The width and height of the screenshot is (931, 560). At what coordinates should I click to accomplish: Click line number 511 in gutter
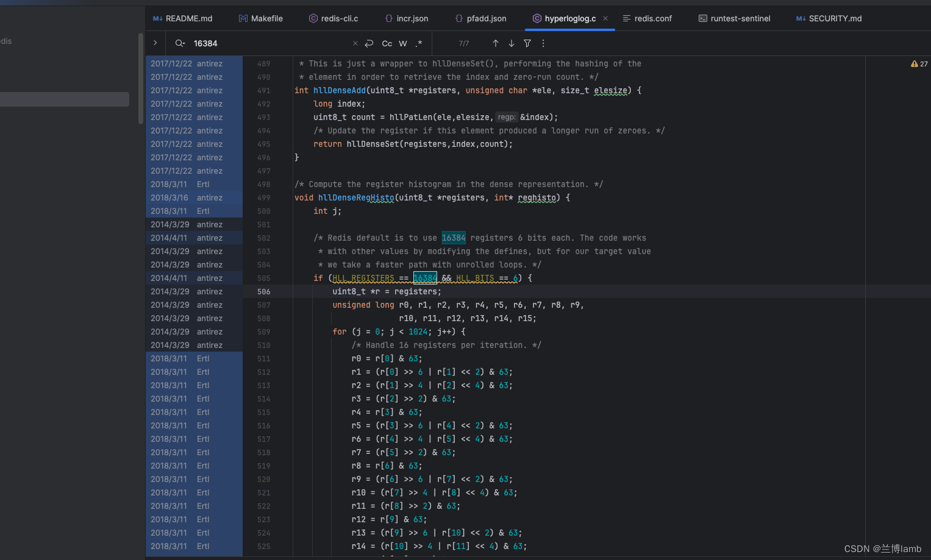263,358
